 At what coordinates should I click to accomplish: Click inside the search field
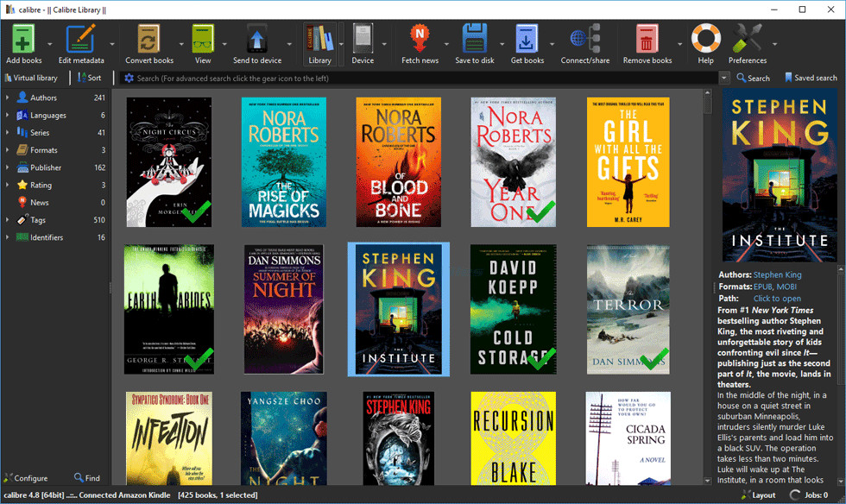(345, 77)
